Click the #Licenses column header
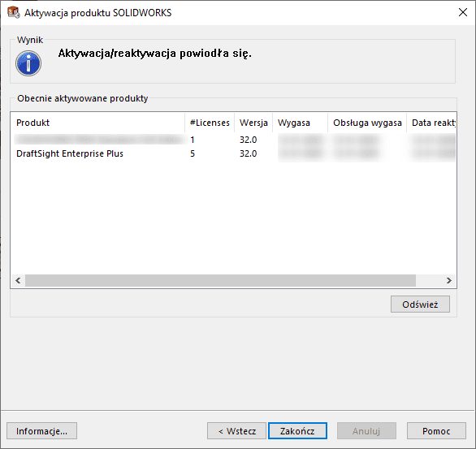Screen dimensions: 476x449 210,123
